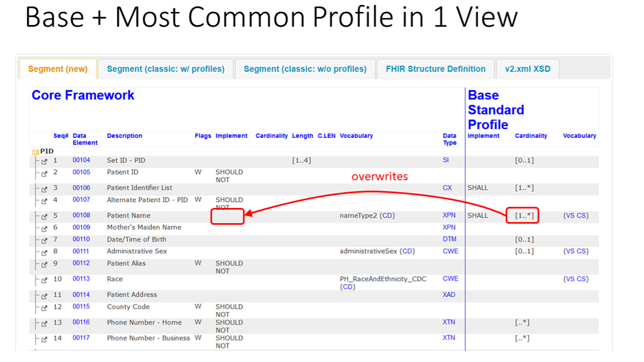644x362 pixels.
Task: Open Segment (classic: w/o profiles) tab
Action: click(305, 69)
